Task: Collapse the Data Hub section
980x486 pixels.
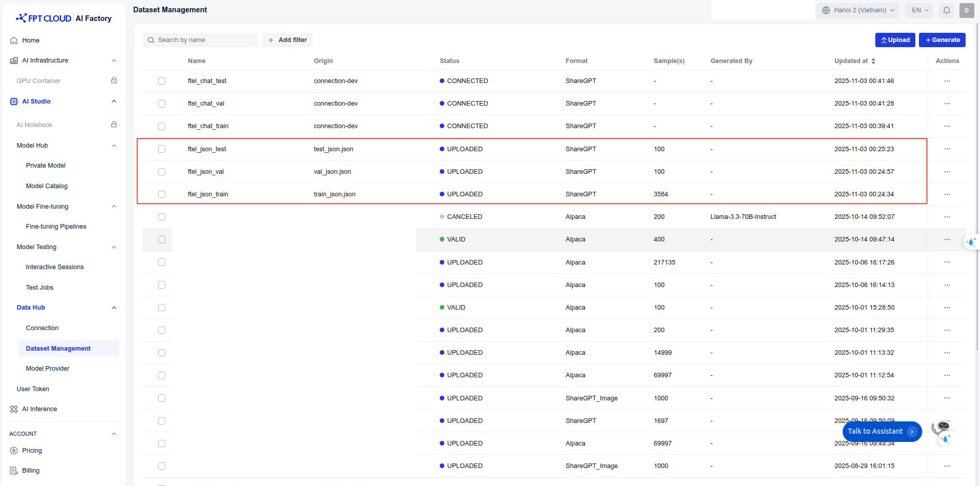Action: pyautogui.click(x=114, y=308)
